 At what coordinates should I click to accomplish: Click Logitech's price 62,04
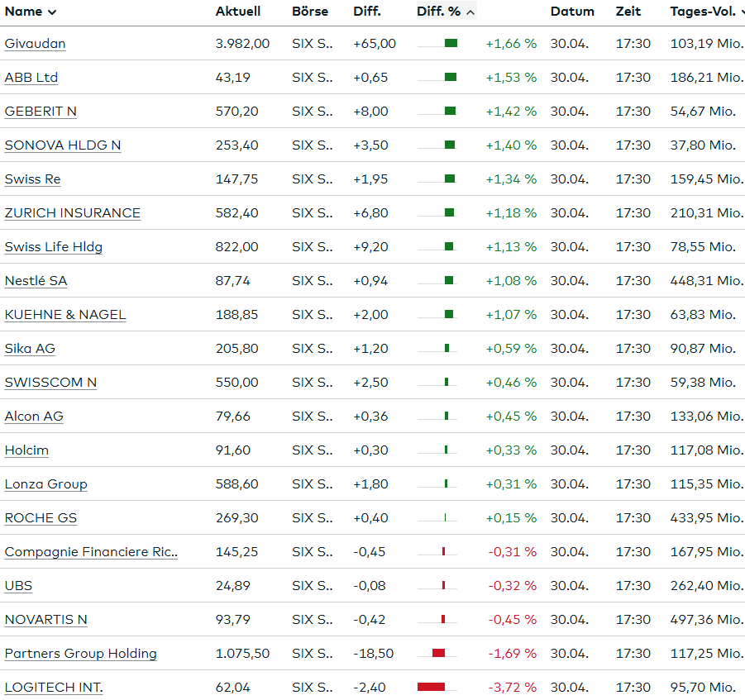(233, 687)
